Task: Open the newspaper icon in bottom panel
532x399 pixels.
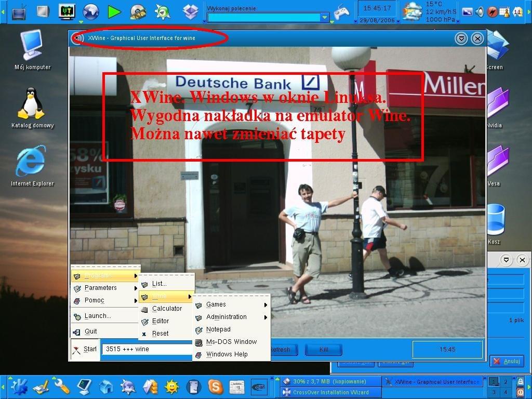Action: tap(237, 387)
